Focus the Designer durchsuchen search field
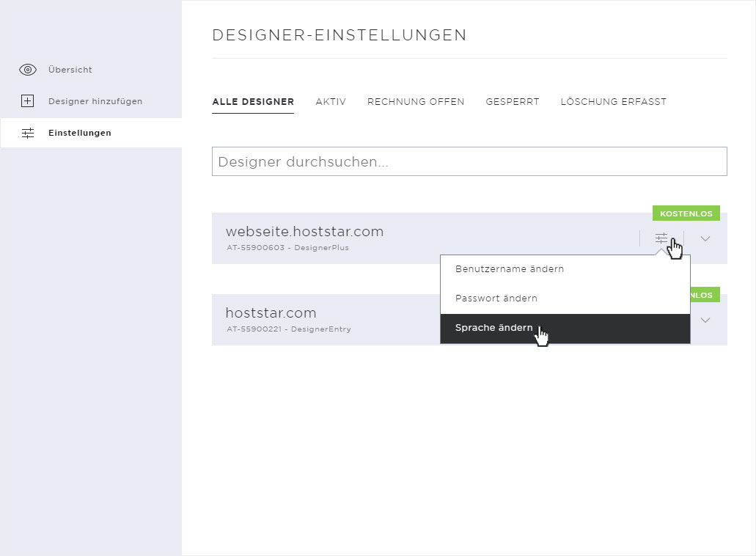Screen dimensions: 756x556 click(469, 161)
